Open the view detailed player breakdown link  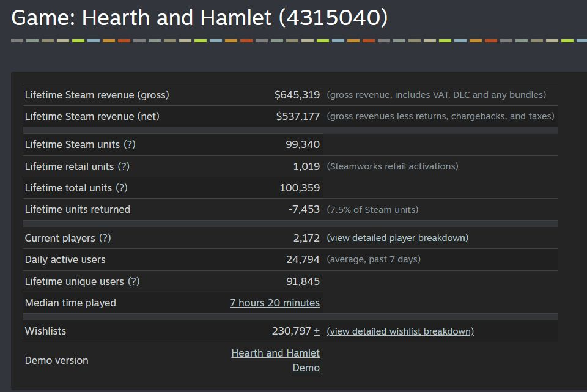tap(397, 238)
